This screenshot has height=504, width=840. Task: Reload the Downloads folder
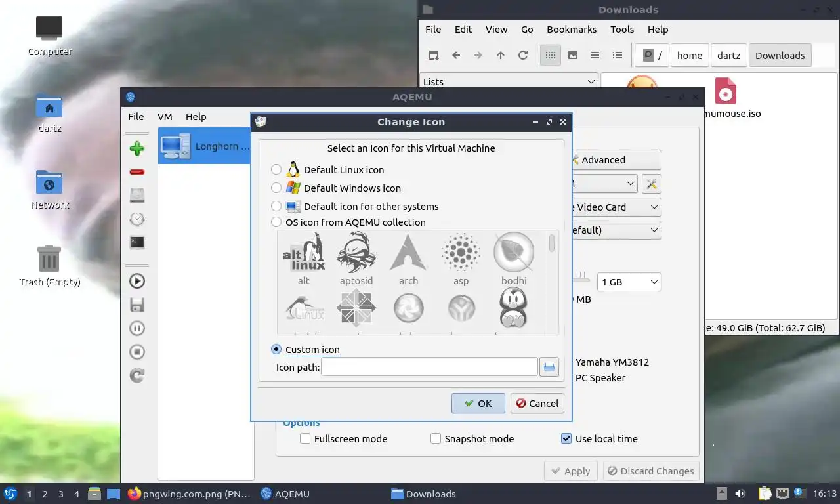(523, 55)
